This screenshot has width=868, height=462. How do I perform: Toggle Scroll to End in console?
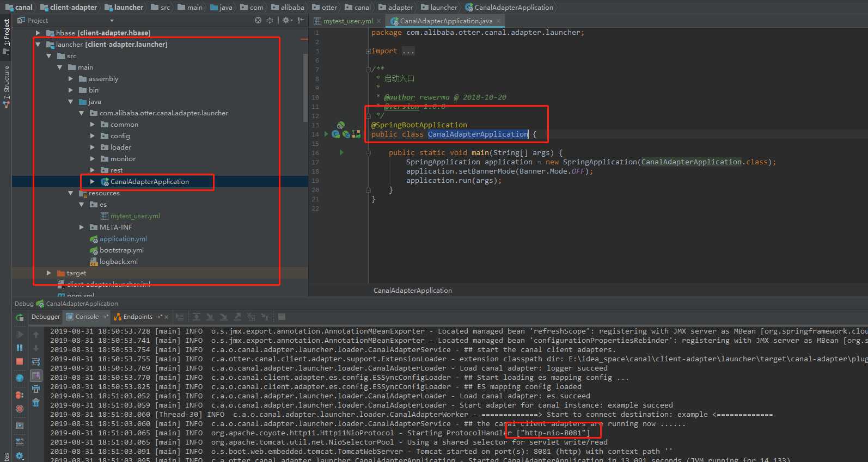36,375
